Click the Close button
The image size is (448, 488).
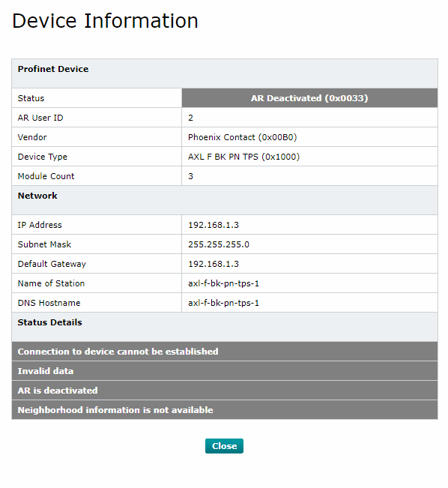(x=224, y=446)
